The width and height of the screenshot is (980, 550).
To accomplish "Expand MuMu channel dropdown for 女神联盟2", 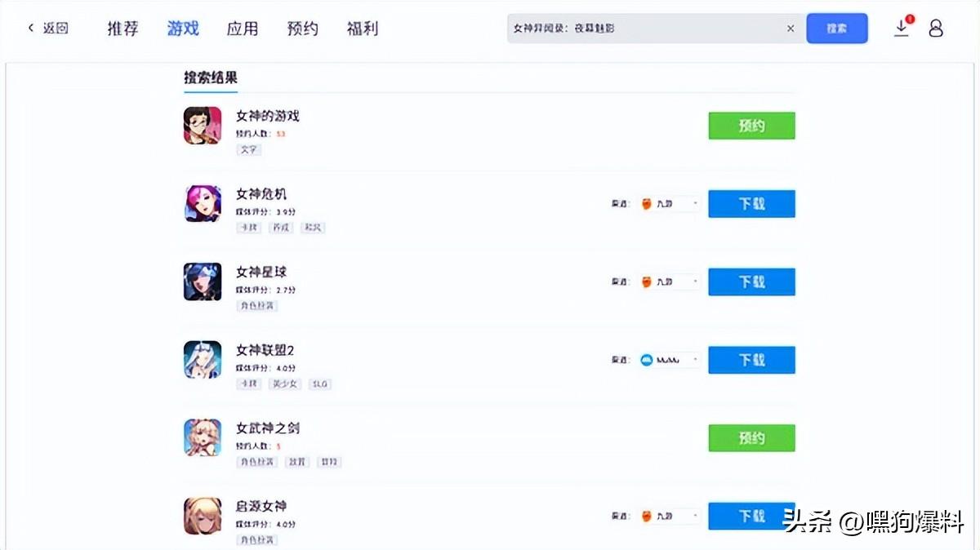I will pyautogui.click(x=669, y=359).
